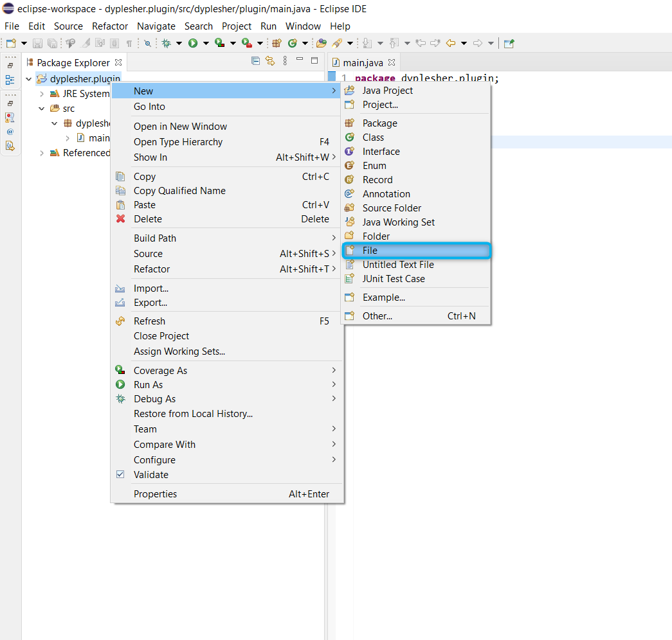Select the Interface icon in New submenu
Screen dimensions: 672x640
[x=350, y=151]
